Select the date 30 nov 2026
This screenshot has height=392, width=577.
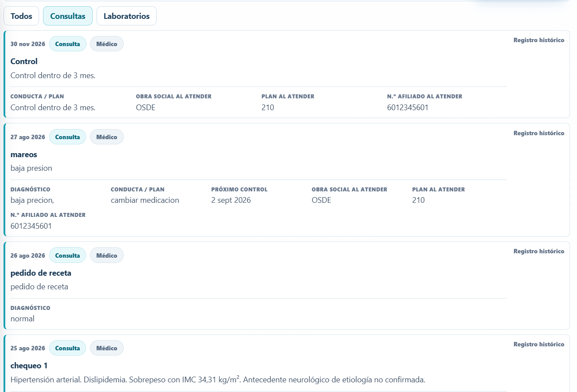pos(28,44)
